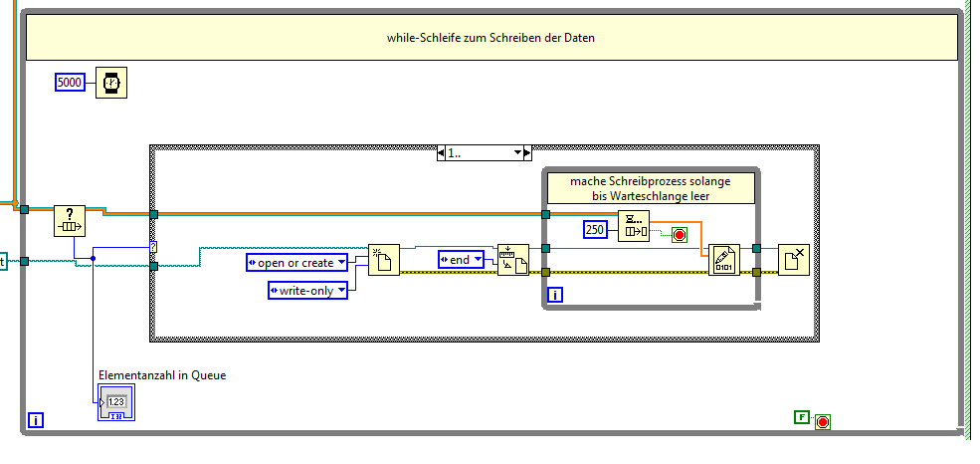The image size is (980, 464).
Task: Select the Set File Position node
Action: click(513, 260)
